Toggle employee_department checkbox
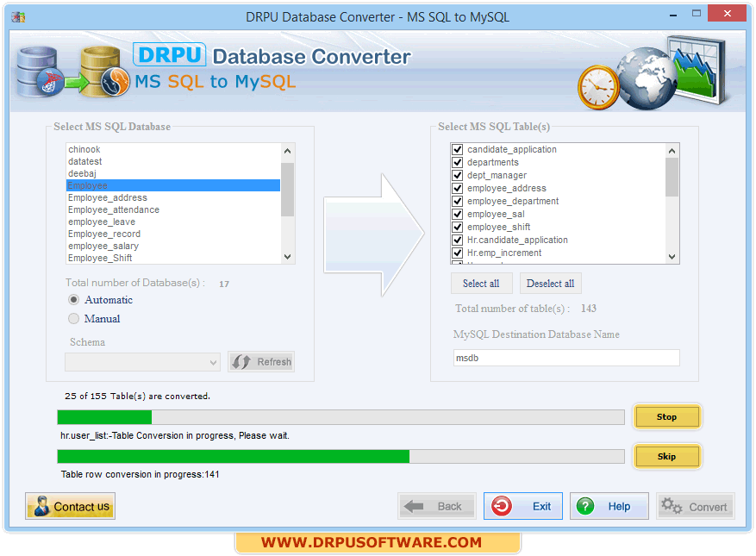 point(458,201)
